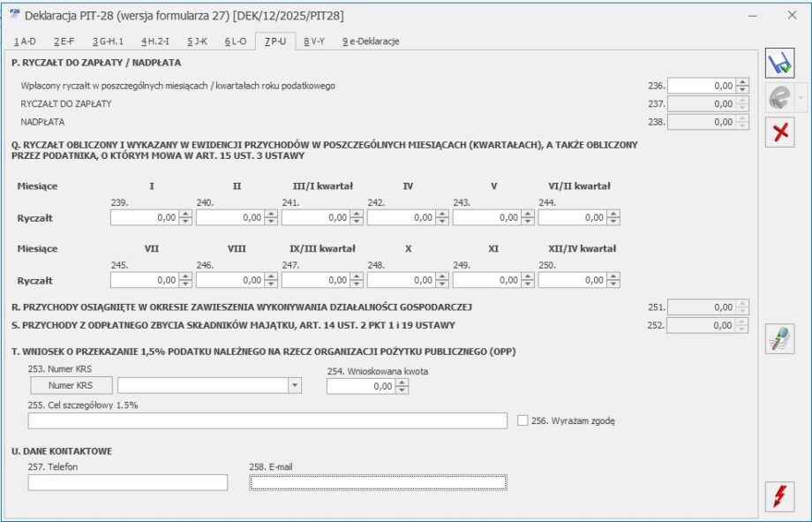Tick the 256. Wyrażam zgodę checkbox
This screenshot has width=812, height=522.
[x=523, y=420]
